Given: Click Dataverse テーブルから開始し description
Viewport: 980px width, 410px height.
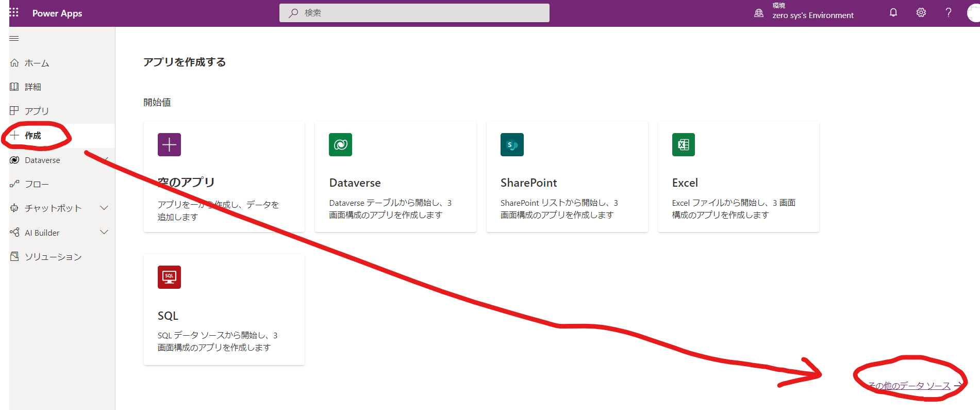Looking at the screenshot, I should [x=391, y=209].
